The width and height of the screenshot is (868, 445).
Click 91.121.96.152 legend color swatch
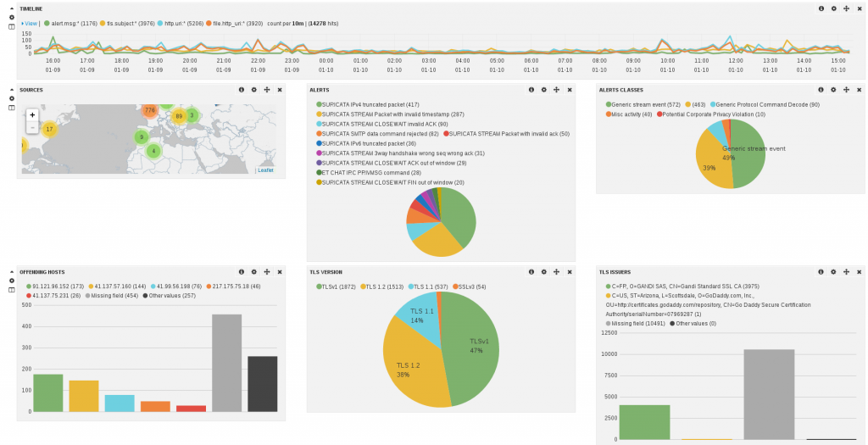click(x=29, y=286)
